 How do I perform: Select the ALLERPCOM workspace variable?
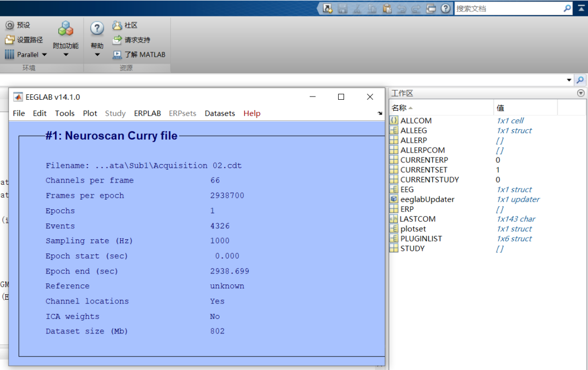pyautogui.click(x=422, y=150)
